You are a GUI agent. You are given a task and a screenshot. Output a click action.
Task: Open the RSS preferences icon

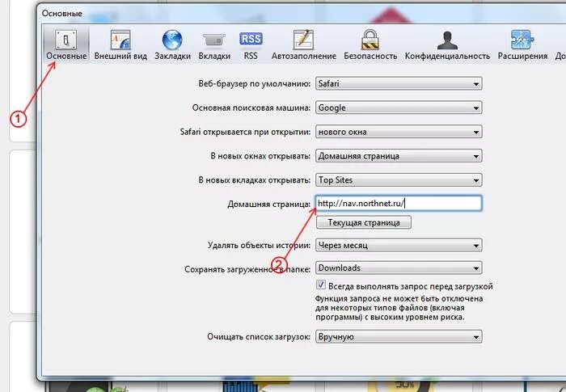251,39
